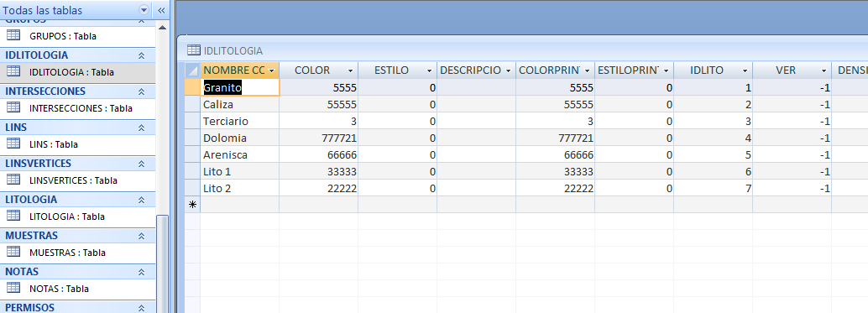Open the IDLITO column filter dropdown

tap(745, 70)
